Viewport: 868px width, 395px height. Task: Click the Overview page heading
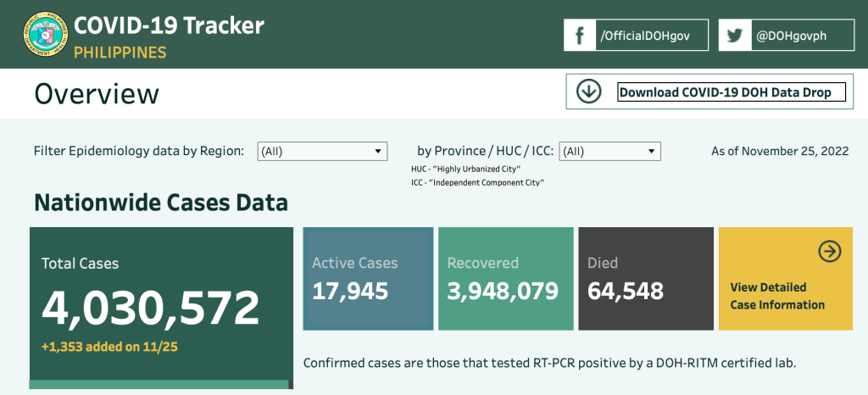coord(97,93)
